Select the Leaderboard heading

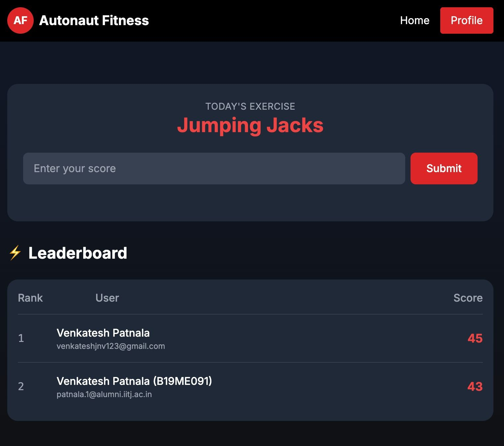click(78, 253)
